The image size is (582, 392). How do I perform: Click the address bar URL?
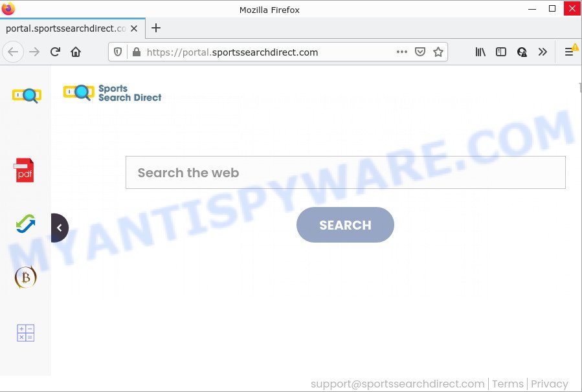point(232,52)
